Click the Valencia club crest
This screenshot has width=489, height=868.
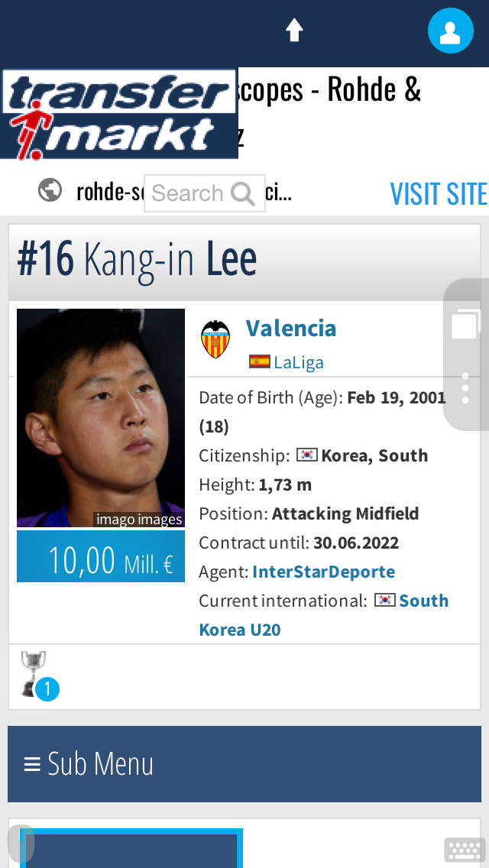point(215,338)
